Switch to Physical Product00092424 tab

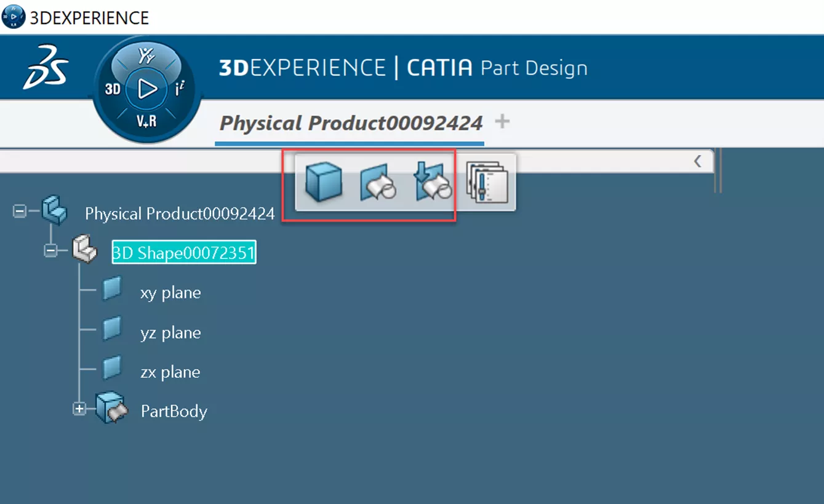[351, 123]
